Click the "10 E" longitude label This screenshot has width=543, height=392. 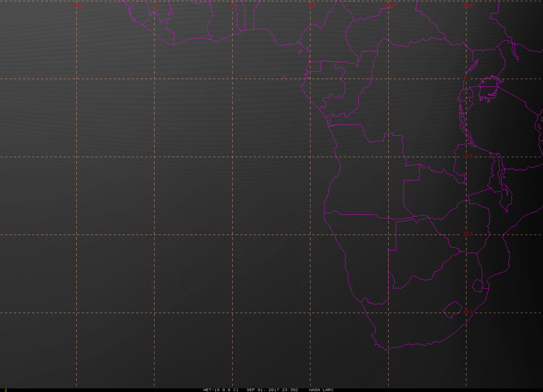coord(312,6)
